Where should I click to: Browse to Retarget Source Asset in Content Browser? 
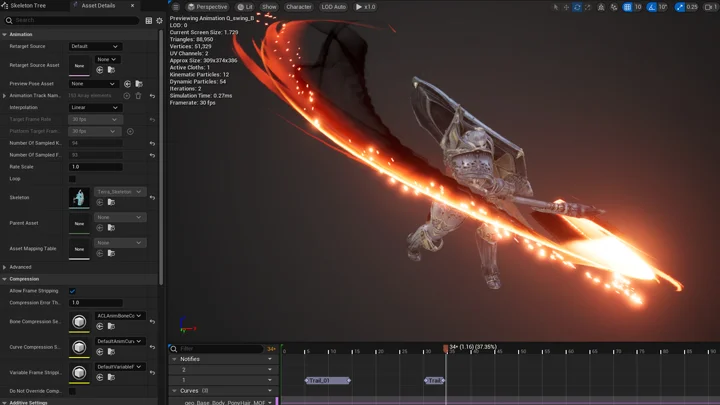(x=111, y=70)
